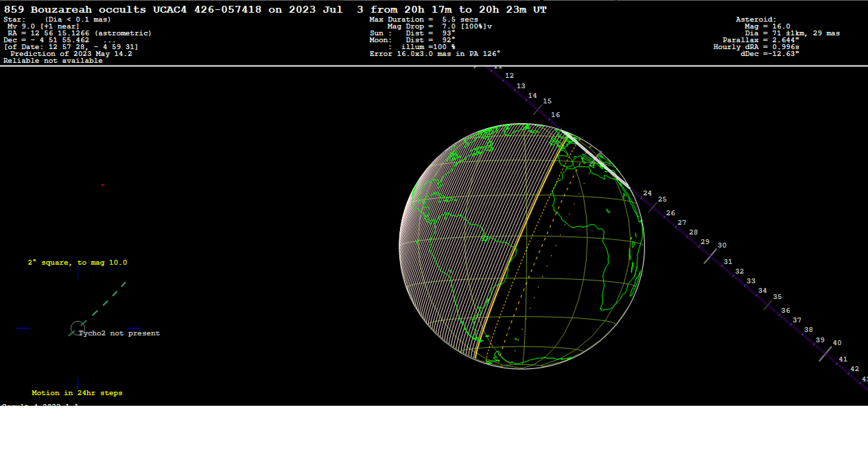The height and width of the screenshot is (471, 868).
Task: Click time marker 14 on the path
Action: (532, 96)
